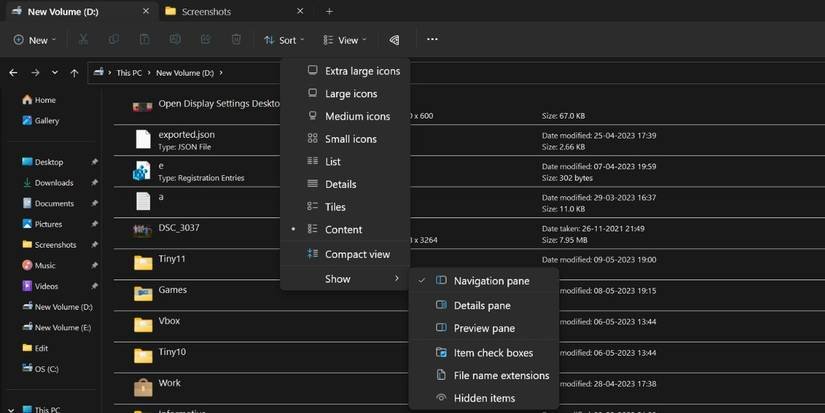The image size is (825, 413).
Task: Expand the New button dropdown
Action: click(x=36, y=40)
